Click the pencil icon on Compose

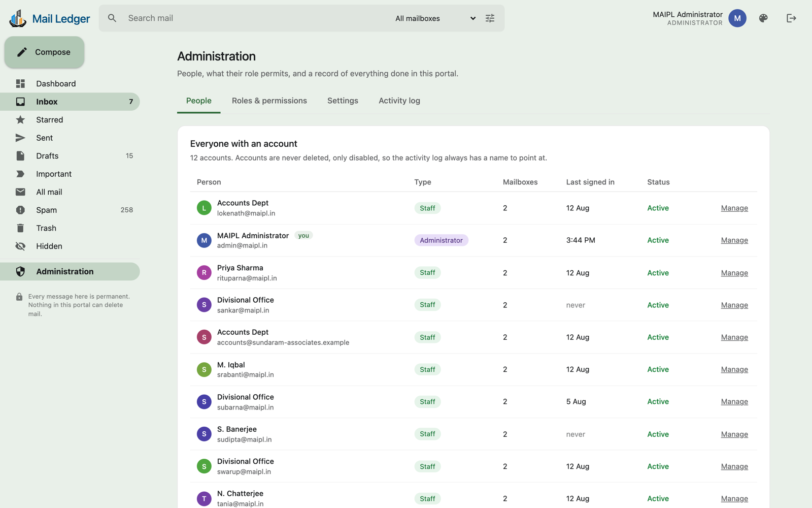tap(22, 52)
